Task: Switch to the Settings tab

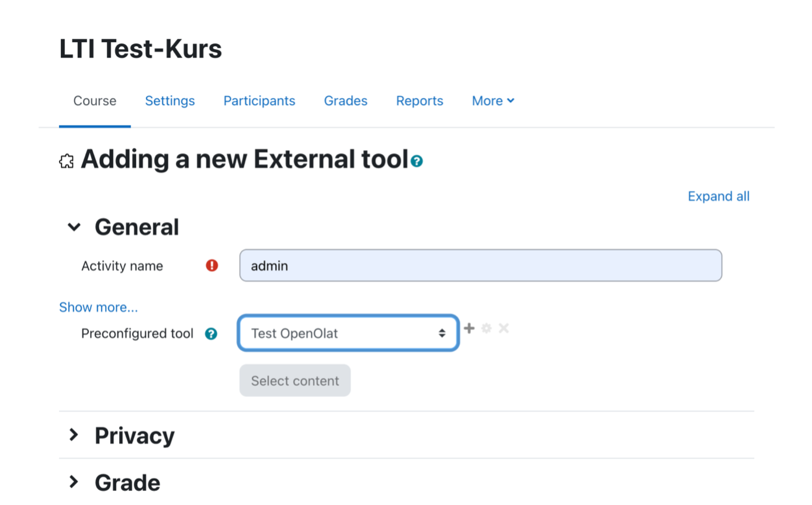Action: 170,101
